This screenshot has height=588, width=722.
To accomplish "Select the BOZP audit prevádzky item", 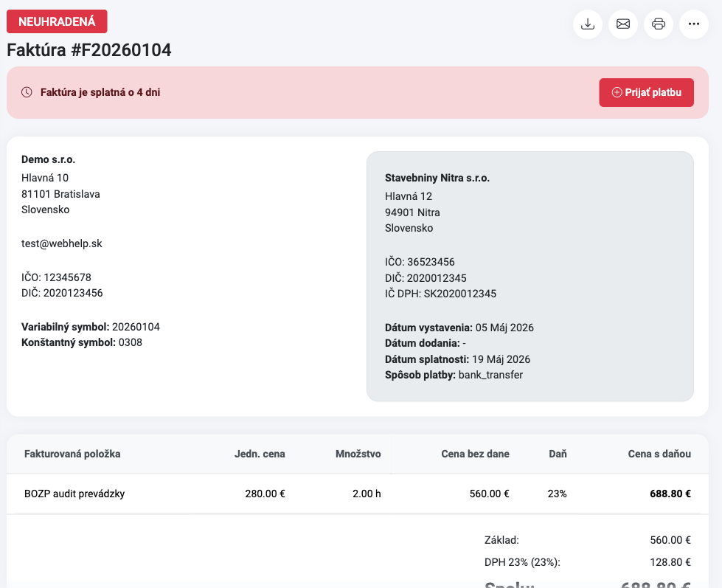I will coord(74,494).
